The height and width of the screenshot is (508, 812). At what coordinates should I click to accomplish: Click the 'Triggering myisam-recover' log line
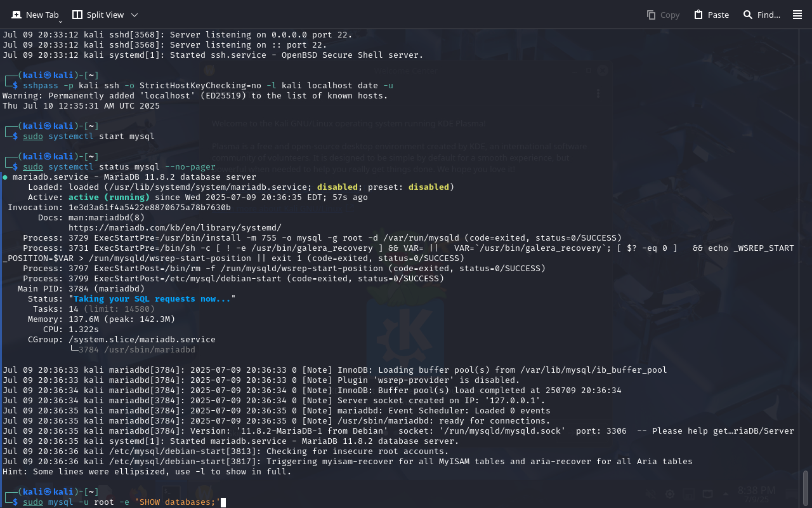coord(348,461)
